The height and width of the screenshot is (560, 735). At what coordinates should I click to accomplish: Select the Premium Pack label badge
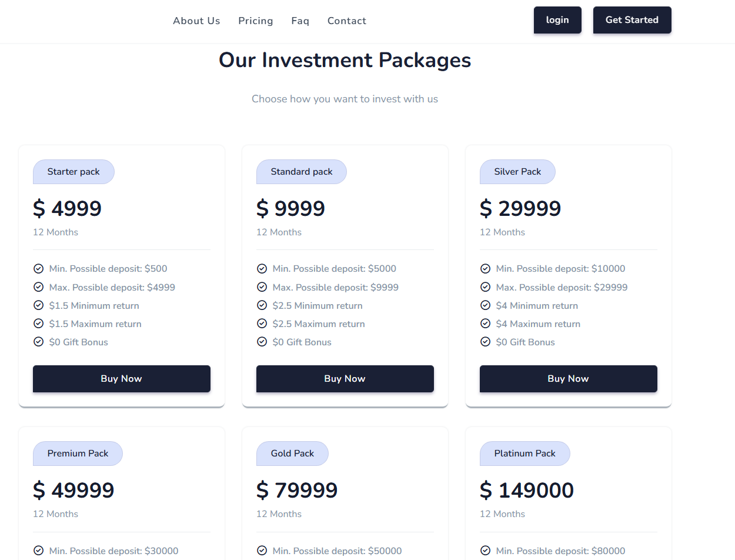[78, 454]
